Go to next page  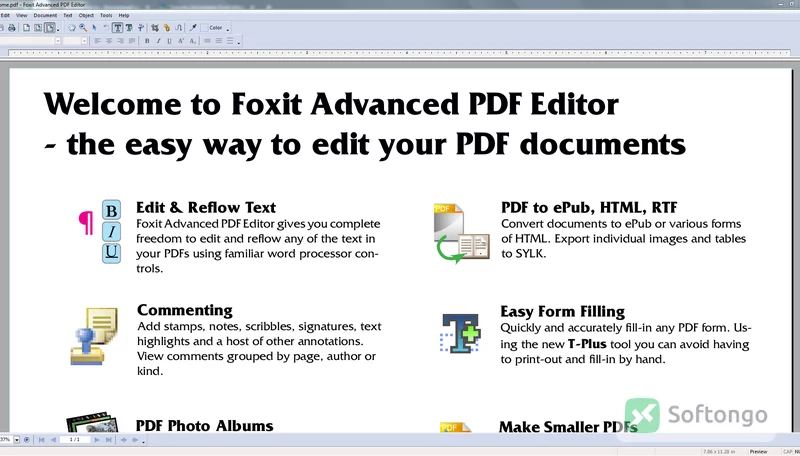coord(97,440)
